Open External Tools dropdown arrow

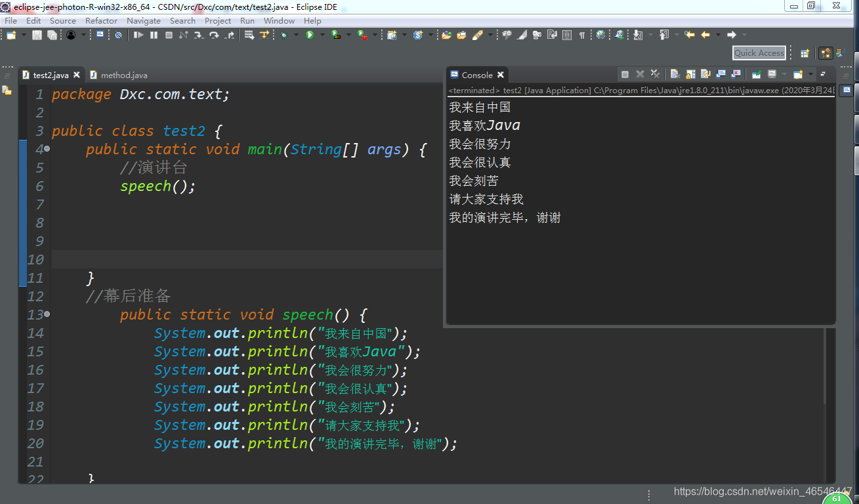pos(375,35)
